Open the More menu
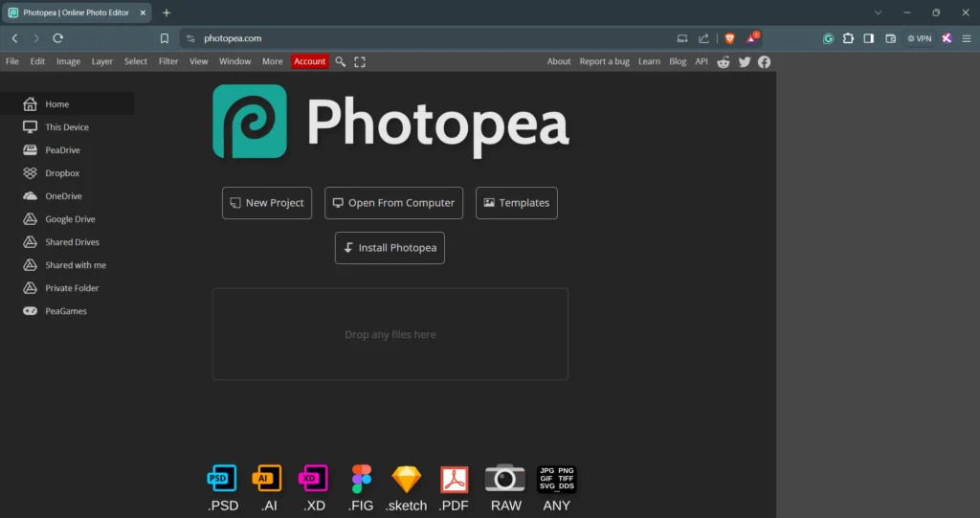The height and width of the screenshot is (518, 980). coord(273,61)
